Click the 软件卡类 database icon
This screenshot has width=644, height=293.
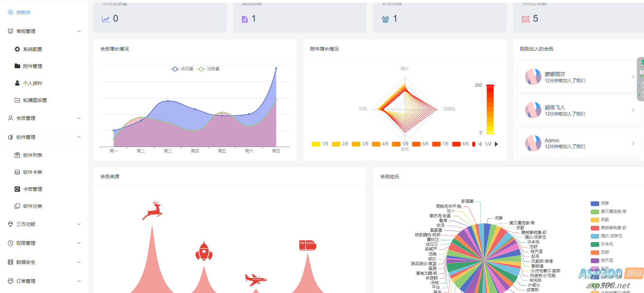[17, 172]
